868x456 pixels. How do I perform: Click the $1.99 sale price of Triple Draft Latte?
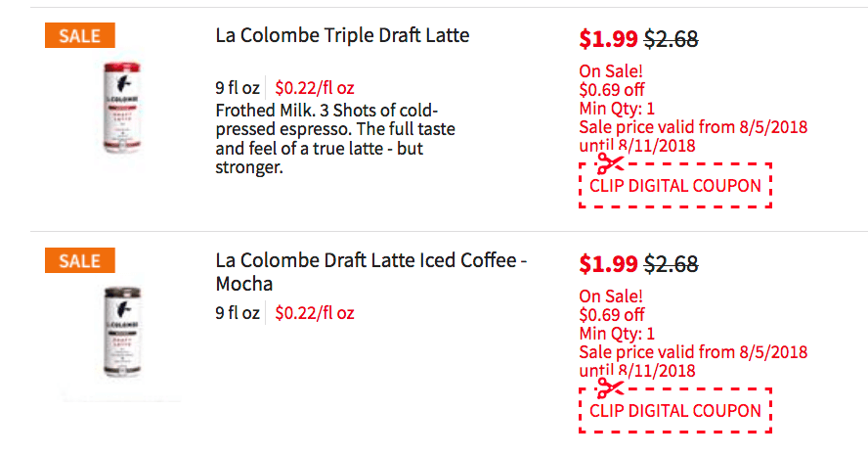point(608,39)
